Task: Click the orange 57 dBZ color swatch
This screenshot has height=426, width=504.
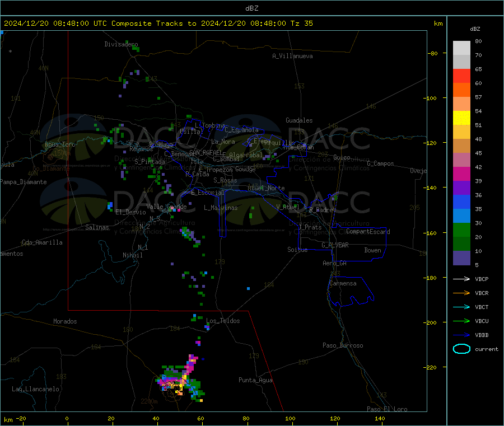Action: [x=461, y=90]
